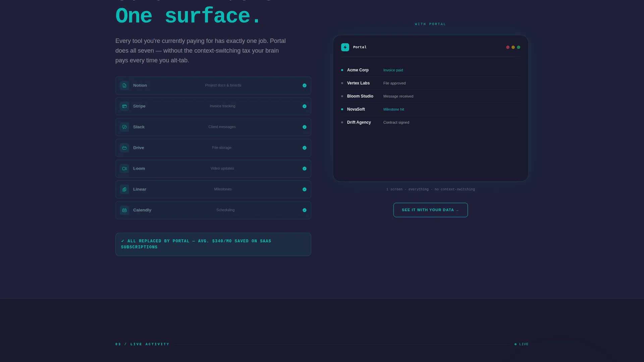Image resolution: width=644 pixels, height=362 pixels.
Task: Click the status dot beside Drift Agency
Action: pyautogui.click(x=342, y=122)
